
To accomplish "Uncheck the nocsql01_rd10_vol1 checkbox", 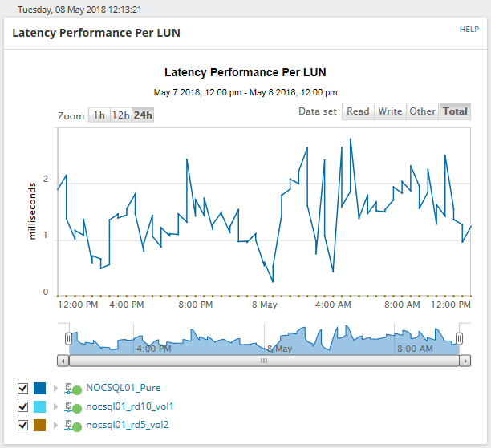I will (22, 406).
